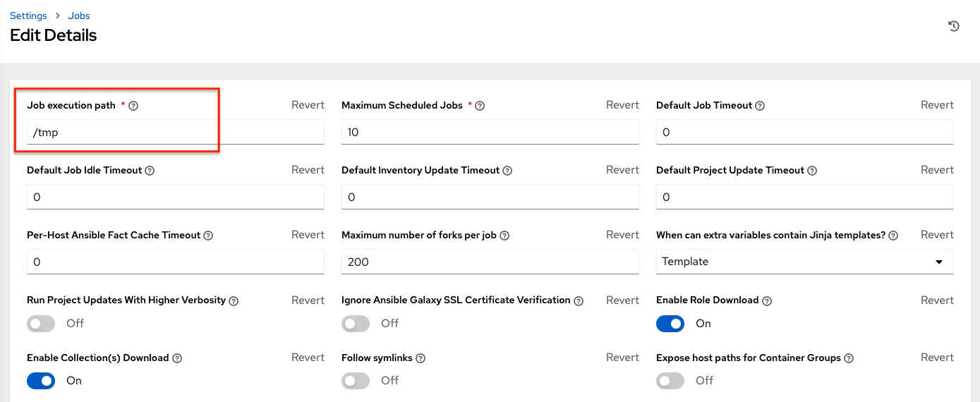The width and height of the screenshot is (980, 402).
Task: Toggle Follow symlinks on
Action: coord(356,381)
